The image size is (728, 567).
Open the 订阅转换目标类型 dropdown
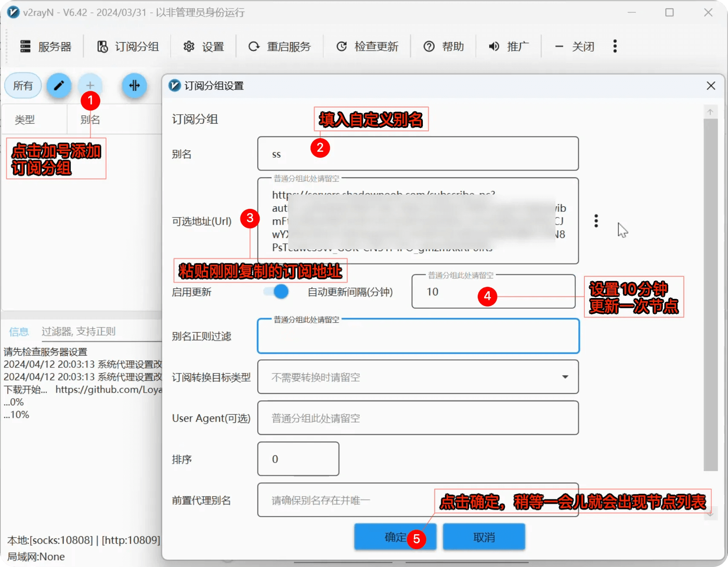click(x=565, y=377)
